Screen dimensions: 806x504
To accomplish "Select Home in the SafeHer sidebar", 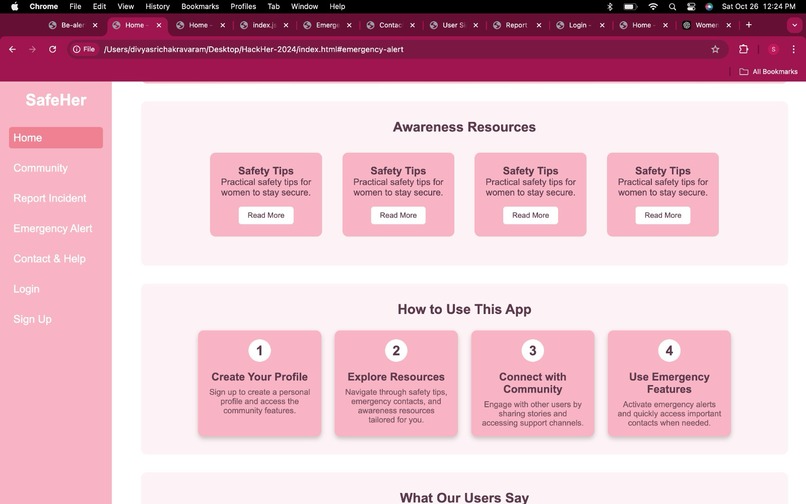I will click(x=56, y=138).
